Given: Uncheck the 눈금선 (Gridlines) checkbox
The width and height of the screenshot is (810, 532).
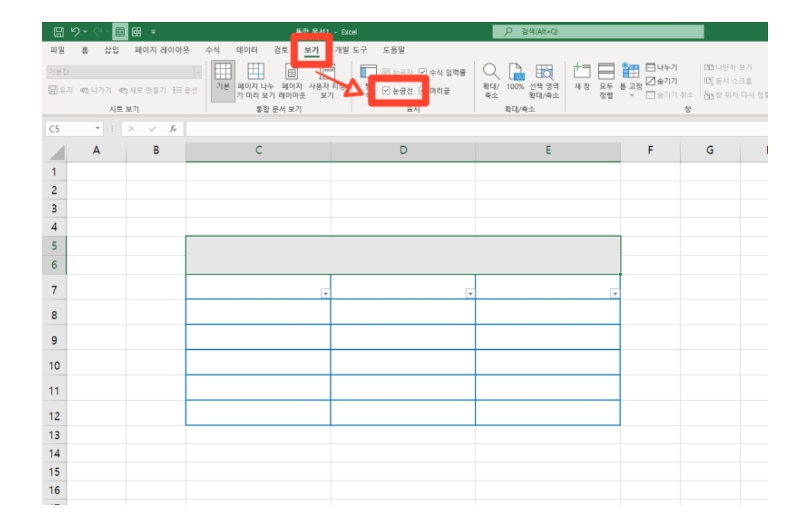Looking at the screenshot, I should click(386, 91).
